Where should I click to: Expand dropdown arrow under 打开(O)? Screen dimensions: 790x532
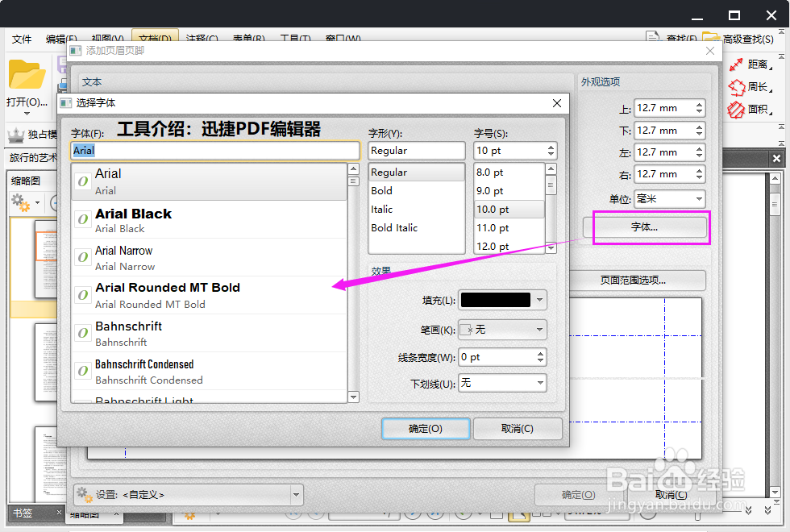point(27,114)
